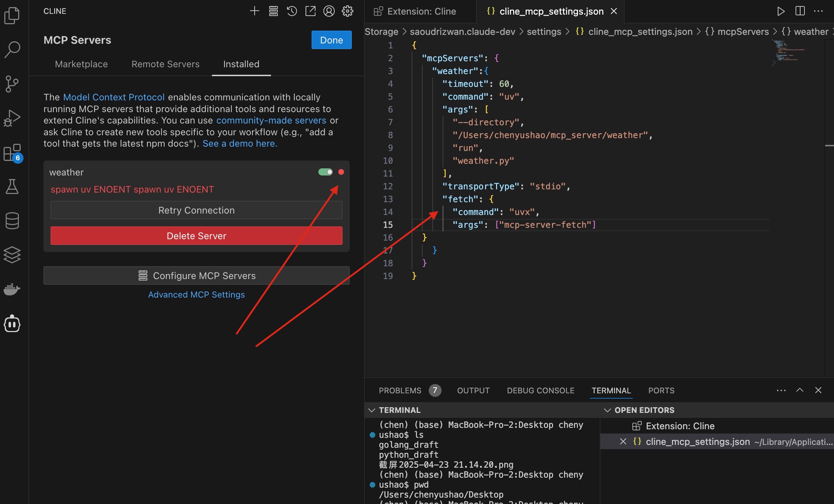Click the weather server red status dot
Viewport: 834px width, 504px height.
341,172
